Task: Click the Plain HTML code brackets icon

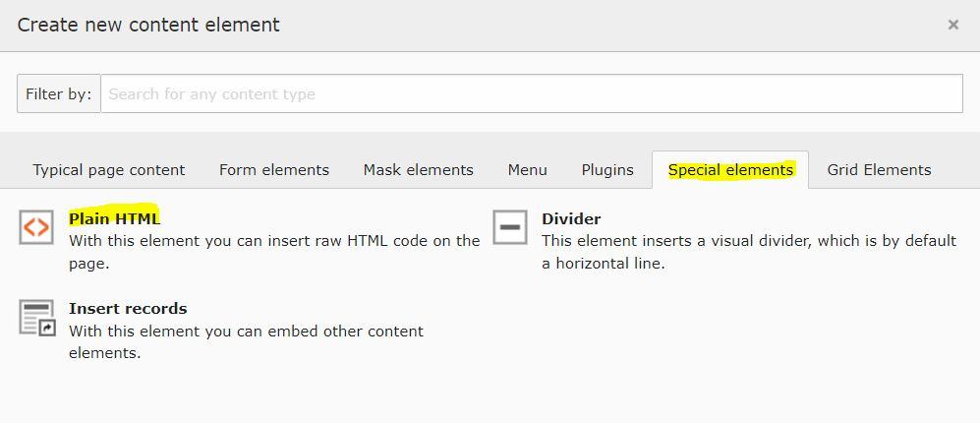Action: point(36,227)
